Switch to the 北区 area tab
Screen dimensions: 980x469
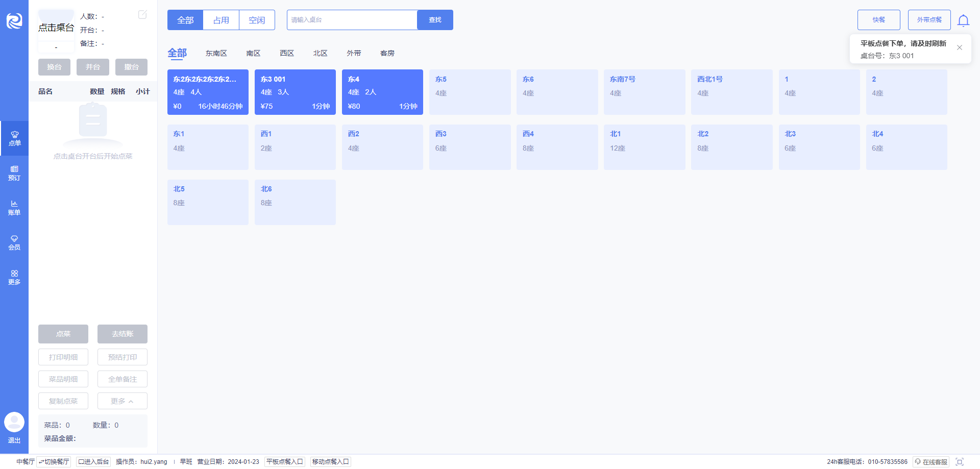320,53
